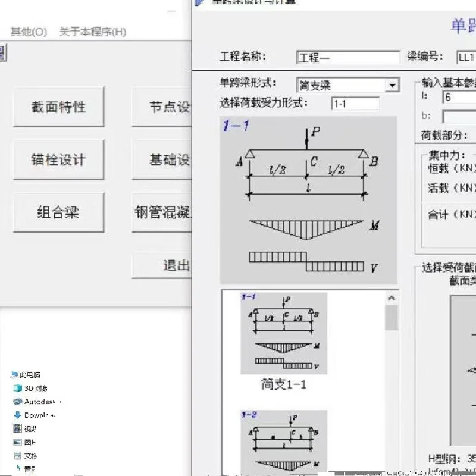Click the Downloads arrow icon
This screenshot has height=476, width=476.
[18, 415]
